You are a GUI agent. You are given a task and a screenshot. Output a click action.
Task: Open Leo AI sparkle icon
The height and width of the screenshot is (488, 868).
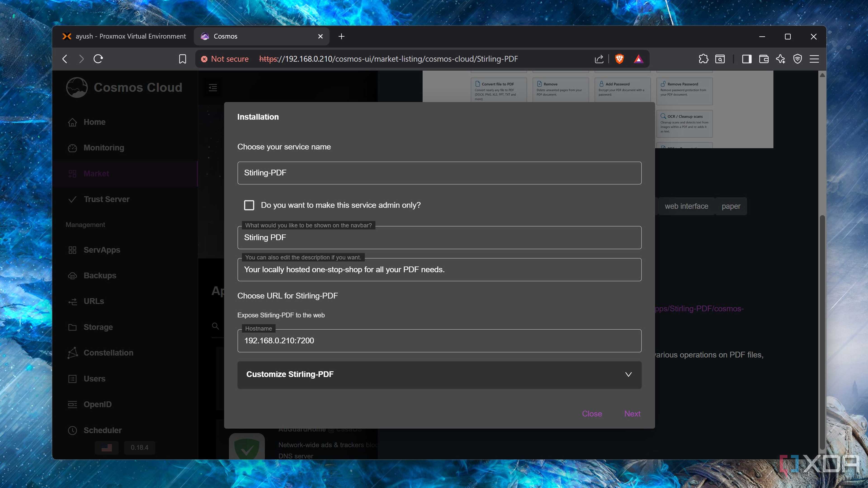tap(780, 59)
